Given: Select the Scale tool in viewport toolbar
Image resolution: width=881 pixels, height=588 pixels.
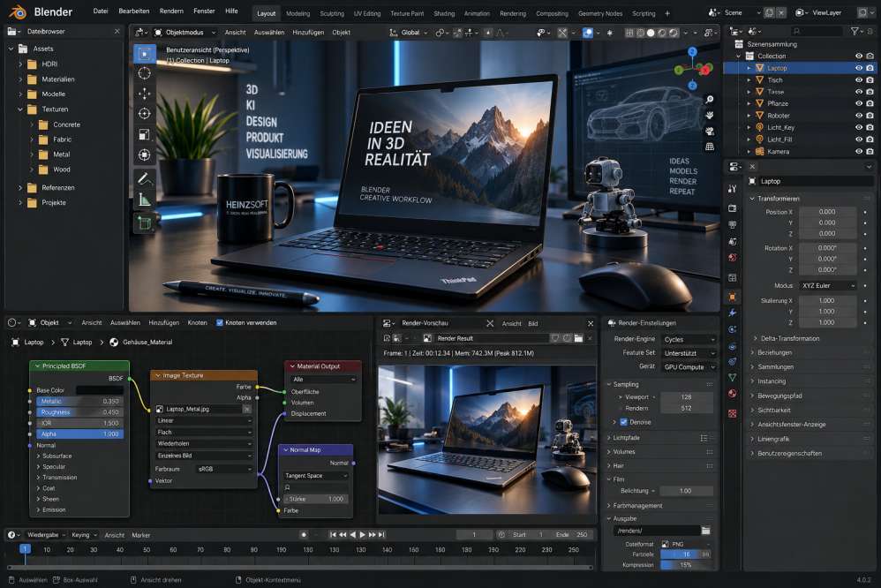Looking at the screenshot, I should click(x=145, y=134).
